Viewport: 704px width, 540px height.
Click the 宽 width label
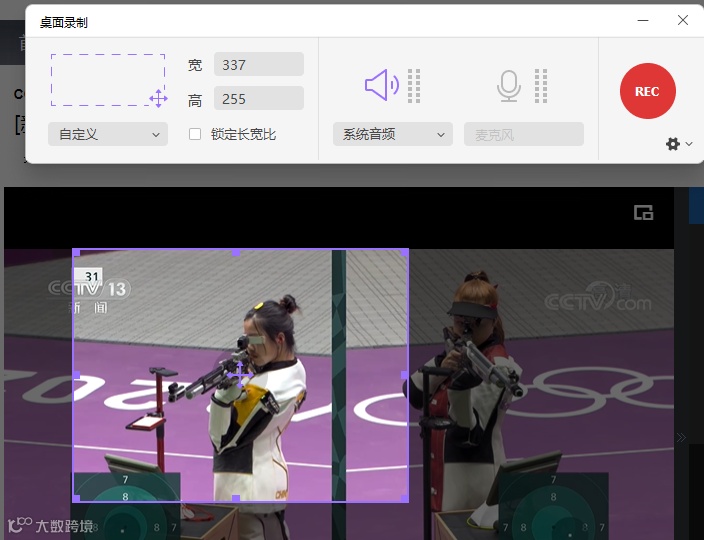(x=195, y=65)
